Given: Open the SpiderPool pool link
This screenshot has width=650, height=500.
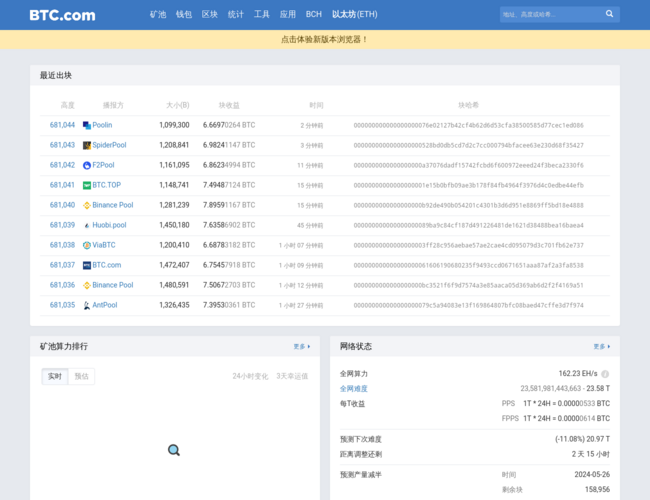Looking at the screenshot, I should point(109,145).
